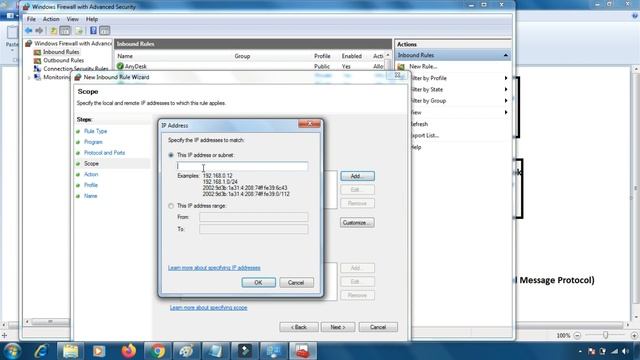The image size is (640, 360).
Task: Switch to Windows Firewall taskbar button
Action: (303, 351)
